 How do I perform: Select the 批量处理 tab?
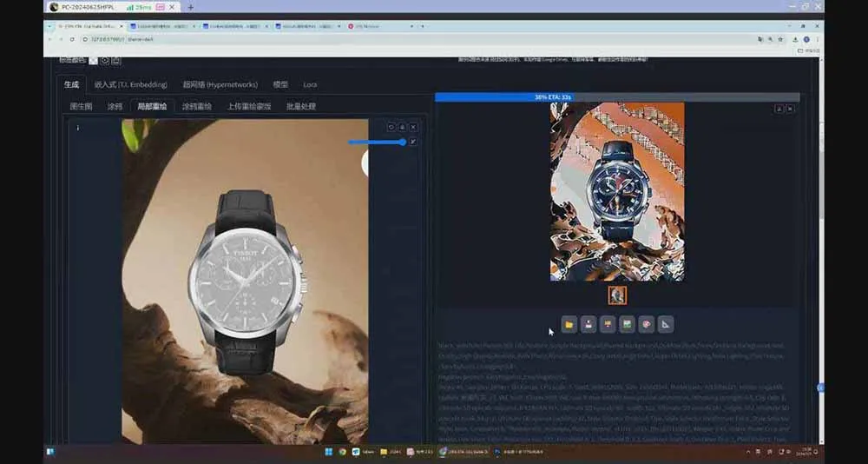(301, 106)
